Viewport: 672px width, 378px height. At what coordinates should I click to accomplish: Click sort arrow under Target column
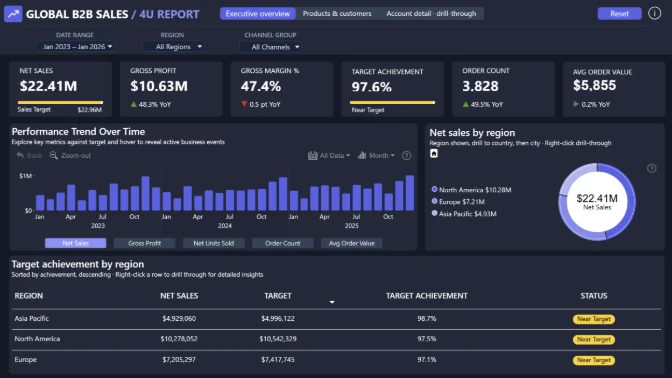(x=332, y=302)
